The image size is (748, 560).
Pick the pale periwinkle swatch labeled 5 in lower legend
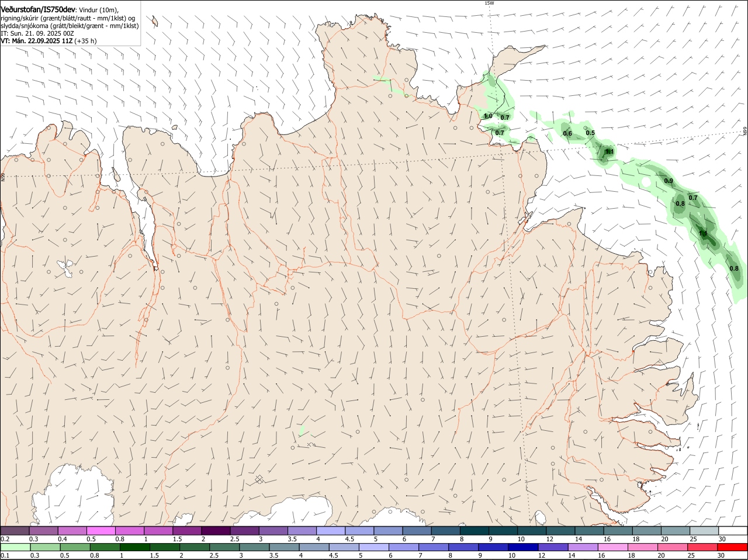[x=373, y=547]
